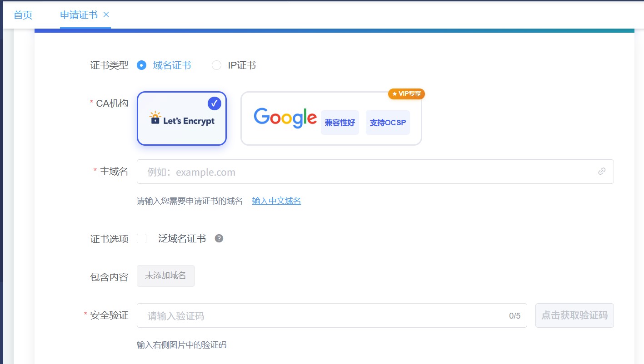Close the 申请证书 tab
The height and width of the screenshot is (364, 644).
(x=106, y=15)
